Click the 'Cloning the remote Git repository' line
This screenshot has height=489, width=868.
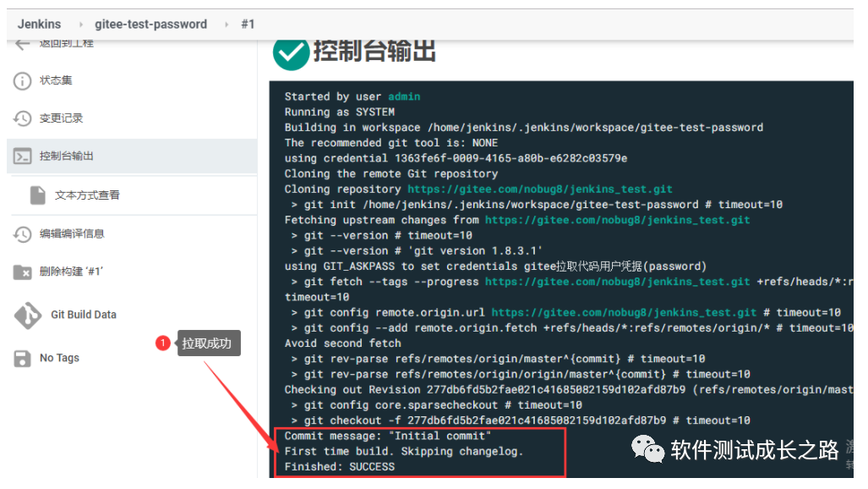point(390,173)
